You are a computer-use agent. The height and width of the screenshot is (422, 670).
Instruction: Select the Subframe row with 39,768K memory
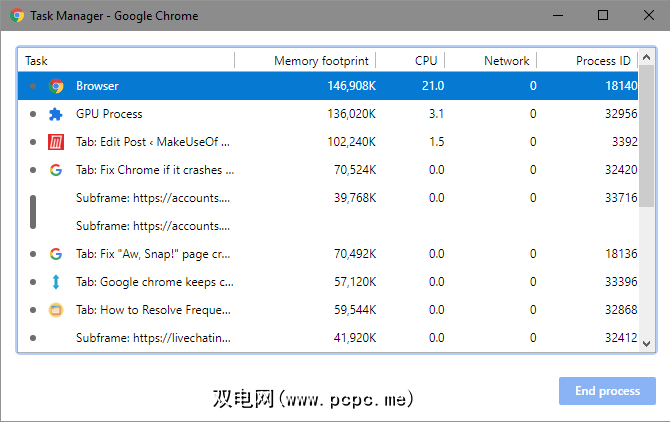(328, 198)
